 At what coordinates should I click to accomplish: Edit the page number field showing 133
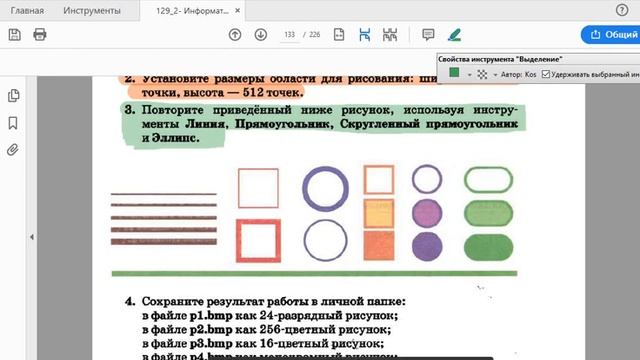click(289, 35)
